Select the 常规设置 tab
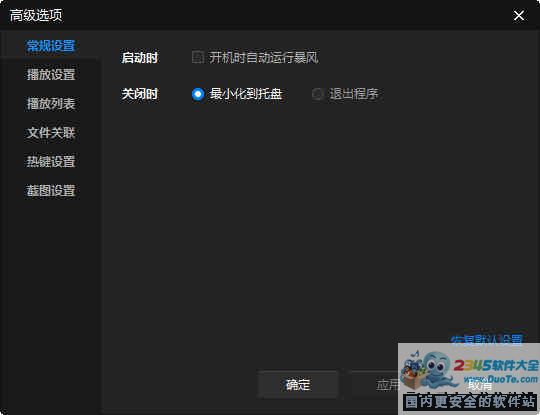The image size is (540, 415). [x=51, y=45]
